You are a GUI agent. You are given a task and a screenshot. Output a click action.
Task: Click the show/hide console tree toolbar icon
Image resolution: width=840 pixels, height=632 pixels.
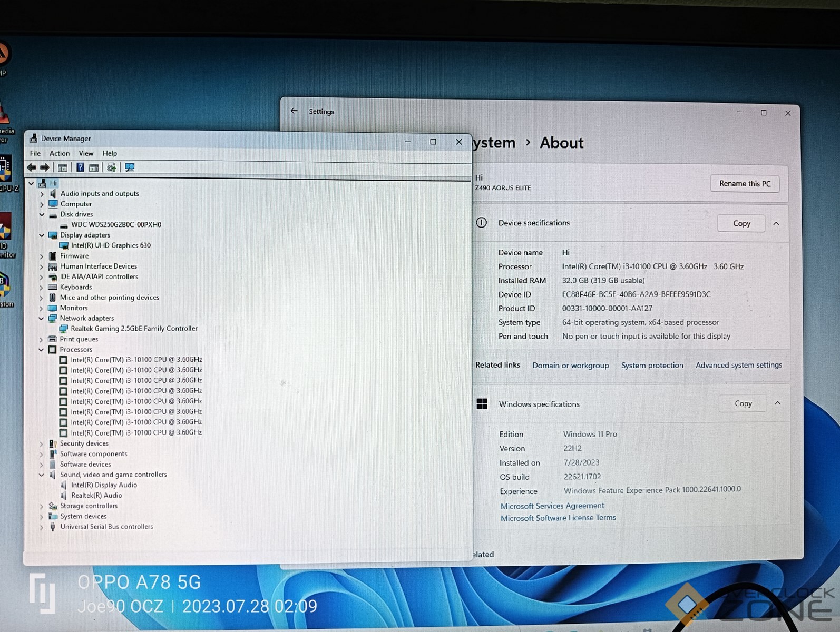[x=63, y=167]
